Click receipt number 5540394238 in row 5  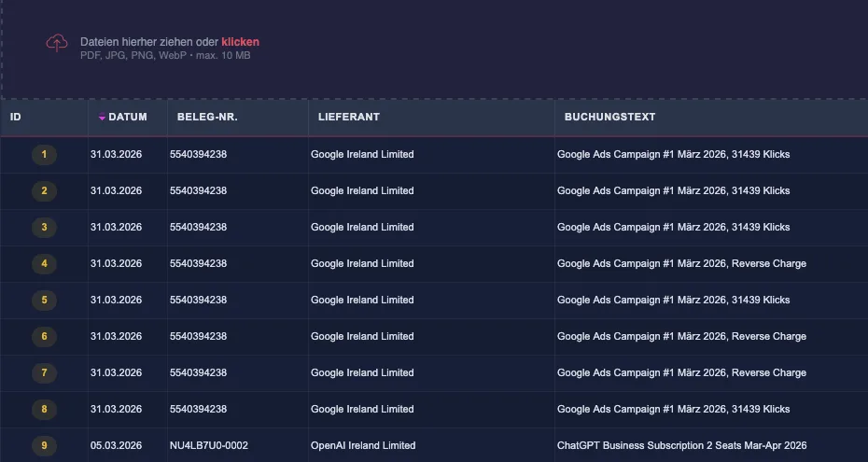tap(198, 300)
